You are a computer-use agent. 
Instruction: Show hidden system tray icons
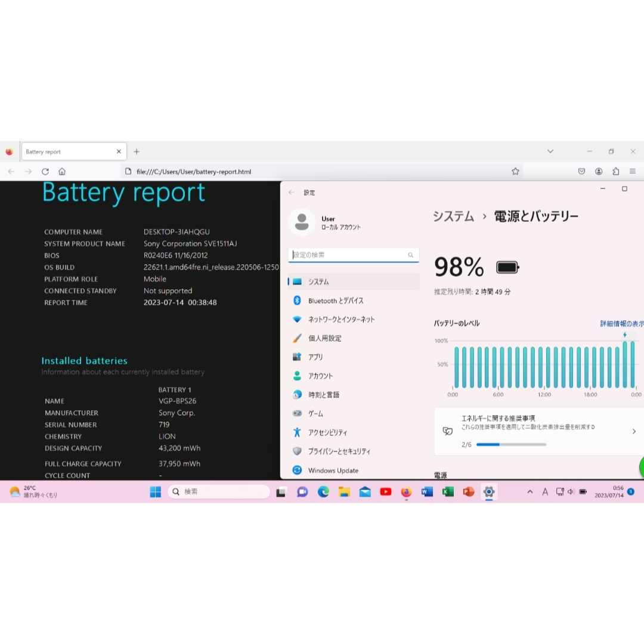pos(530,491)
